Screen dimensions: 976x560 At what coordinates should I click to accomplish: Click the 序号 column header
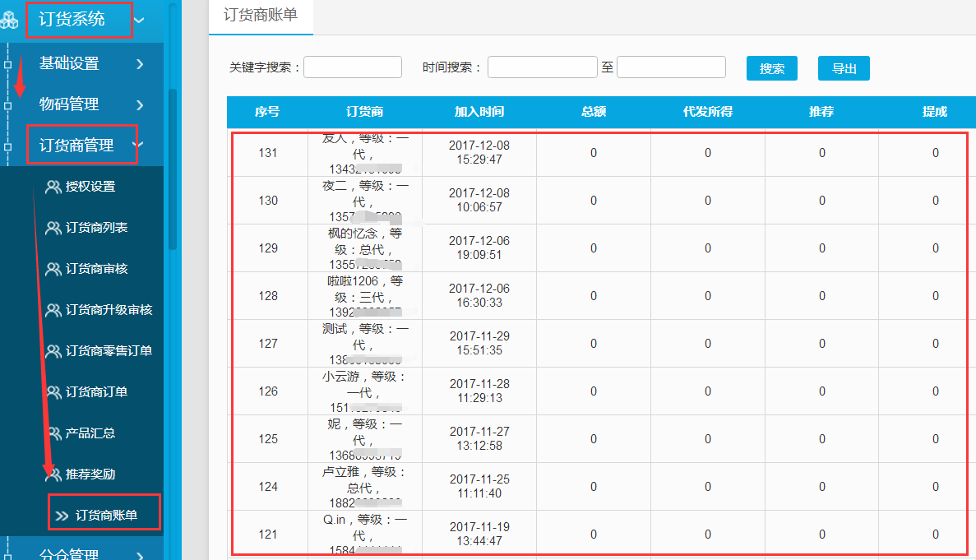click(x=267, y=112)
